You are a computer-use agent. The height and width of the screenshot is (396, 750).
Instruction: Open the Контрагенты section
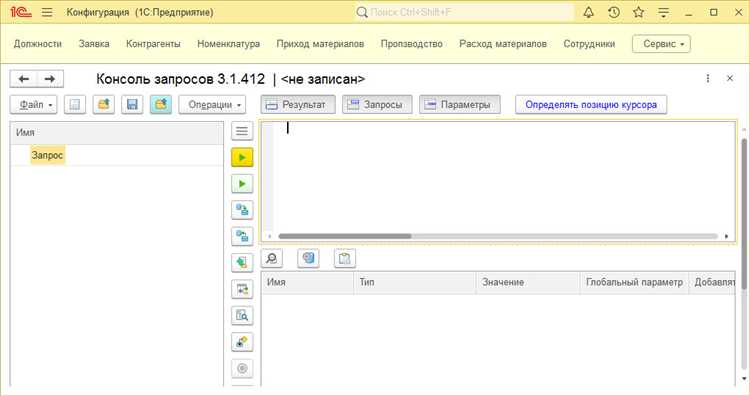[153, 44]
